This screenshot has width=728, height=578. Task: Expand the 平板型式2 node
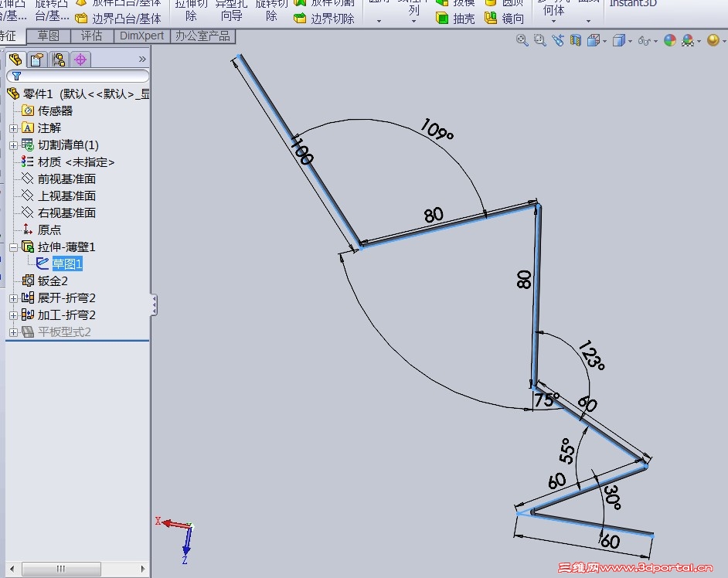pos(13,332)
